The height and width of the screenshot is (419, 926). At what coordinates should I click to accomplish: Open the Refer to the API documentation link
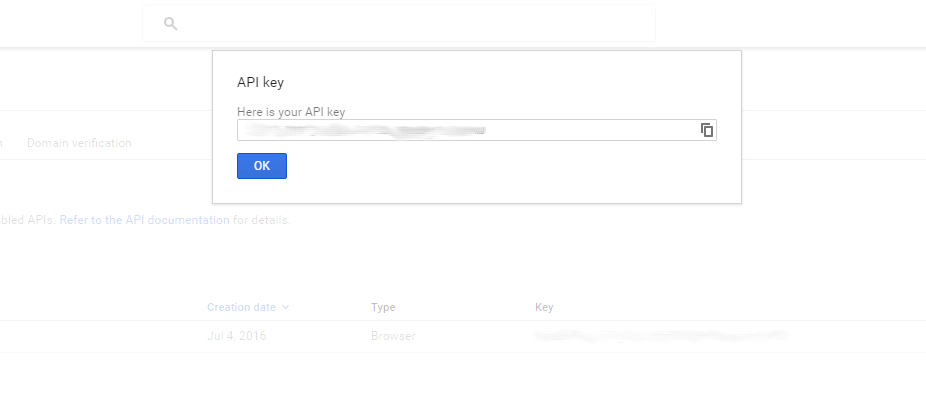pyautogui.click(x=145, y=220)
